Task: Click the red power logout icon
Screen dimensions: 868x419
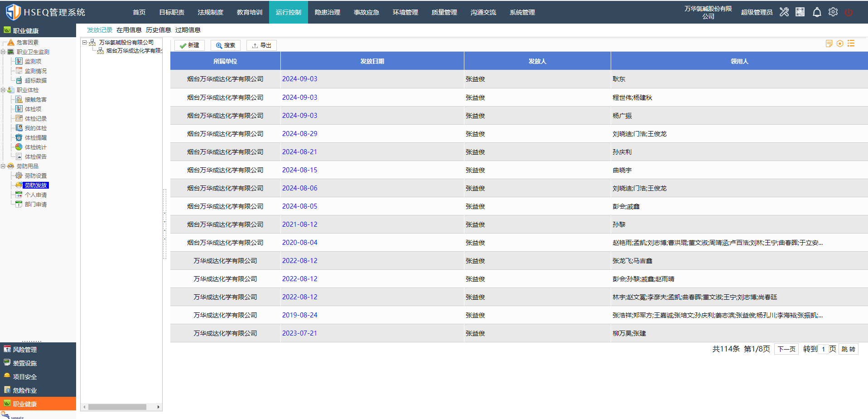Action: coord(849,12)
